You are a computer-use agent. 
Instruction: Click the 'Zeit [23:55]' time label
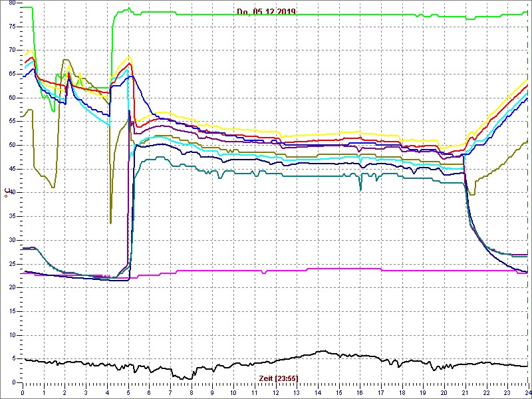pyautogui.click(x=279, y=378)
